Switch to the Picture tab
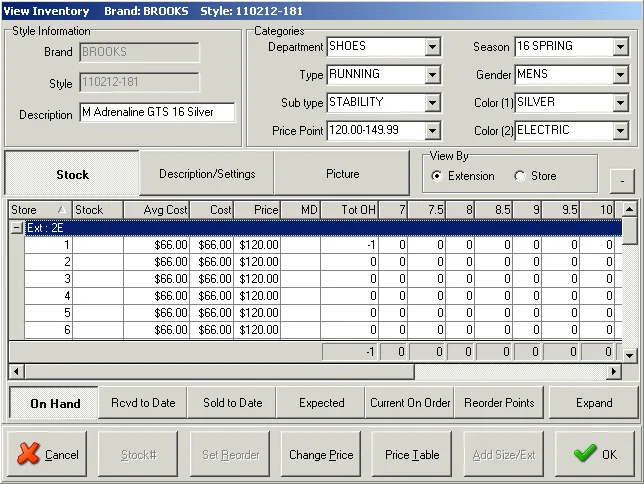Screen dimensions: 644x484 coord(343,174)
